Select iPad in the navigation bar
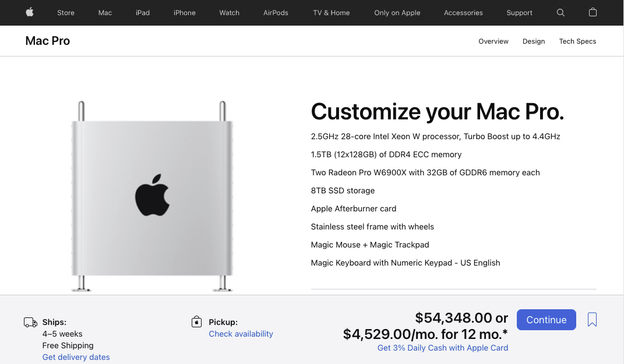Viewport: 624px width, 364px height. tap(143, 13)
